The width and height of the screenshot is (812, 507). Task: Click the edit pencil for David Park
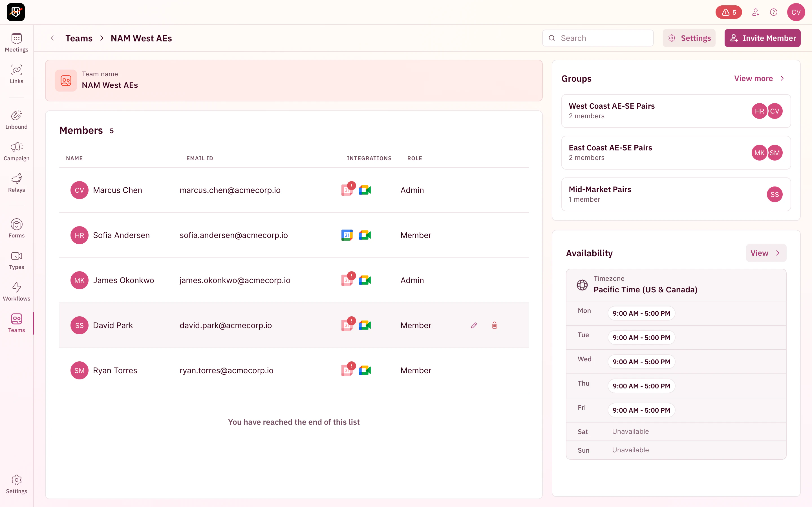tap(474, 325)
